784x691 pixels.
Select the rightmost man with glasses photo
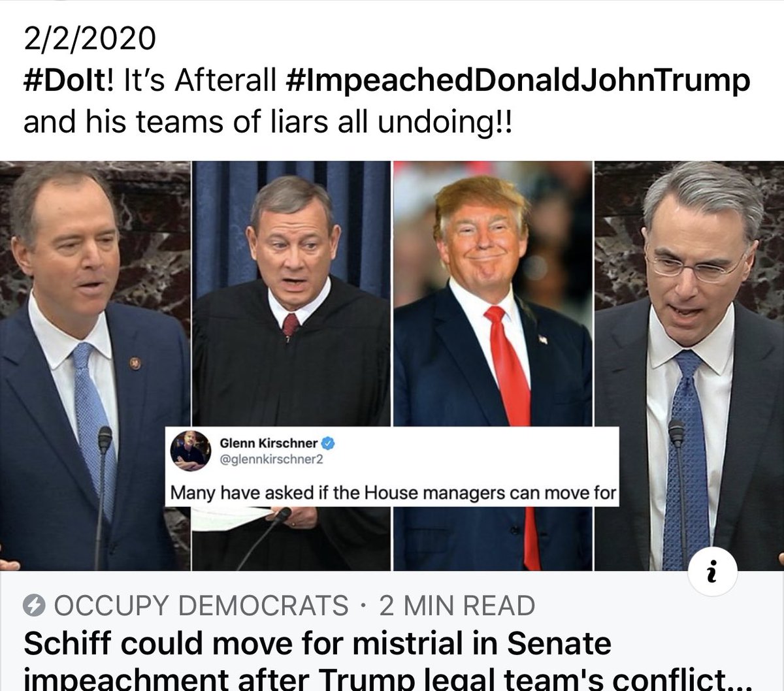[689, 366]
